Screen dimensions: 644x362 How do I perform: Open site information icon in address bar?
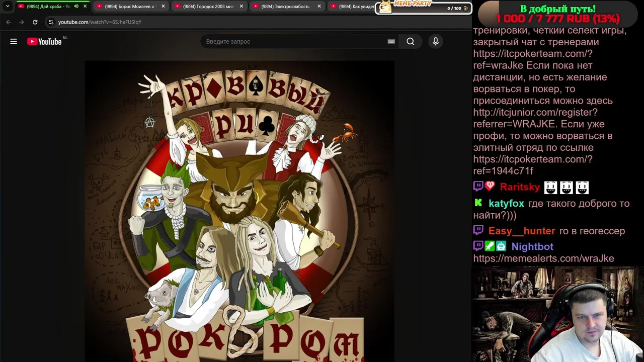tap(51, 22)
